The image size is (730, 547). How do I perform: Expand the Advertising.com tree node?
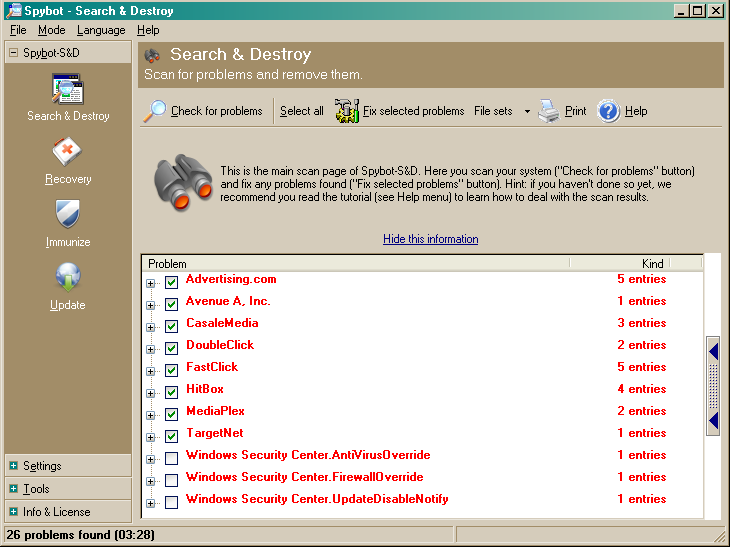tap(150, 283)
